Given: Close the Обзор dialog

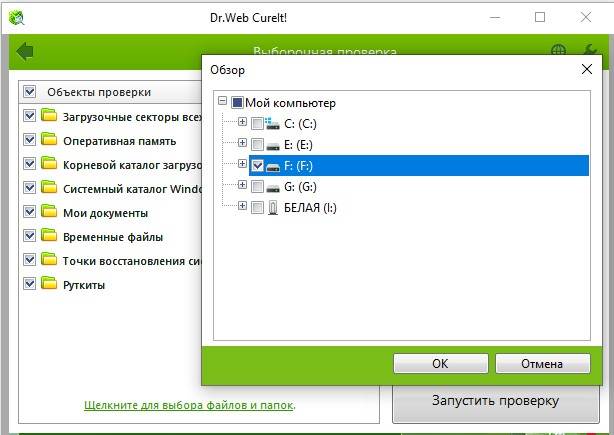Looking at the screenshot, I should [x=587, y=69].
